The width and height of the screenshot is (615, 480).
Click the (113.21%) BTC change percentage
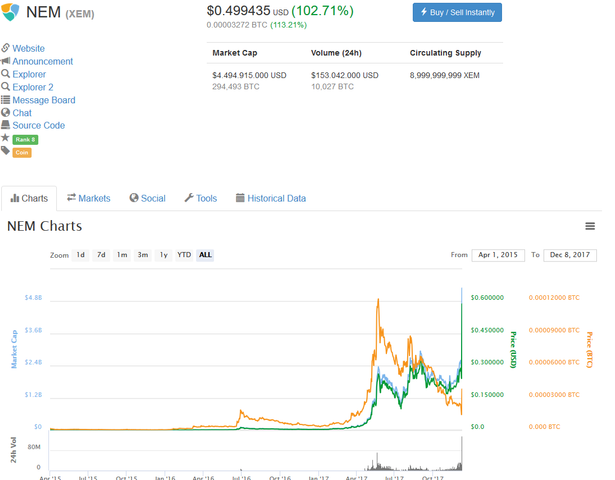click(288, 25)
